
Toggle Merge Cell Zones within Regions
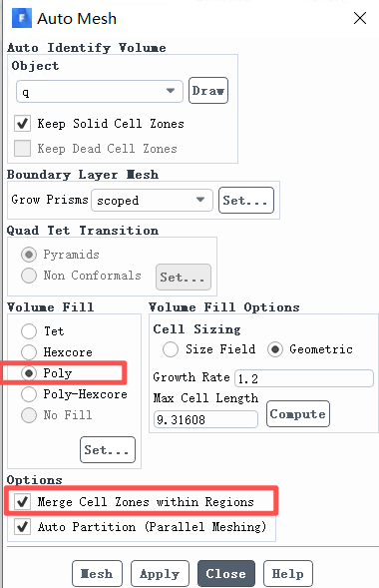point(22,501)
